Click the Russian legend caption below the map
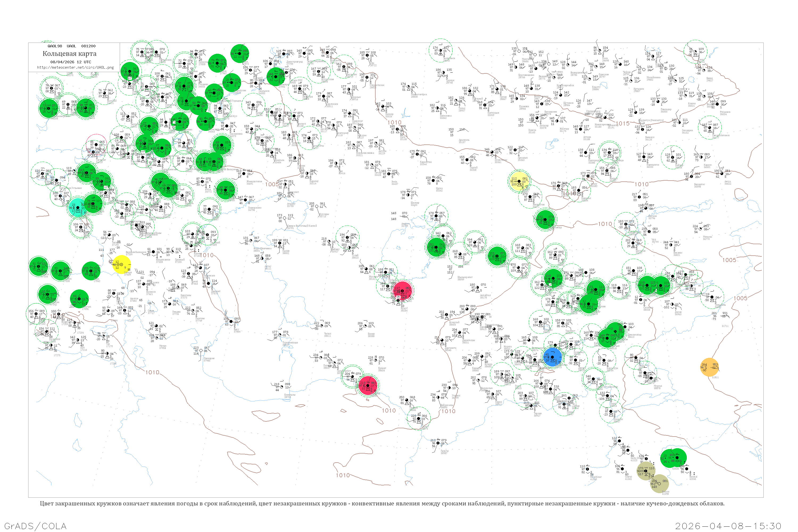 pyautogui.click(x=382, y=504)
